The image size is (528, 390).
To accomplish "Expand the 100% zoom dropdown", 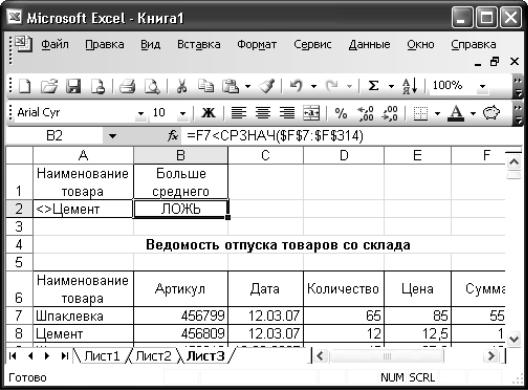I will click(x=483, y=87).
